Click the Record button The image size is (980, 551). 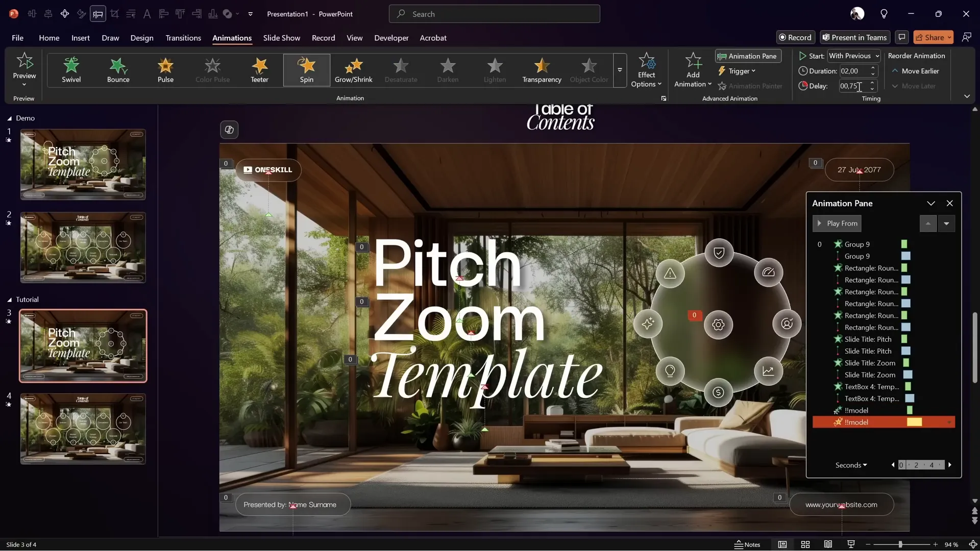795,37
